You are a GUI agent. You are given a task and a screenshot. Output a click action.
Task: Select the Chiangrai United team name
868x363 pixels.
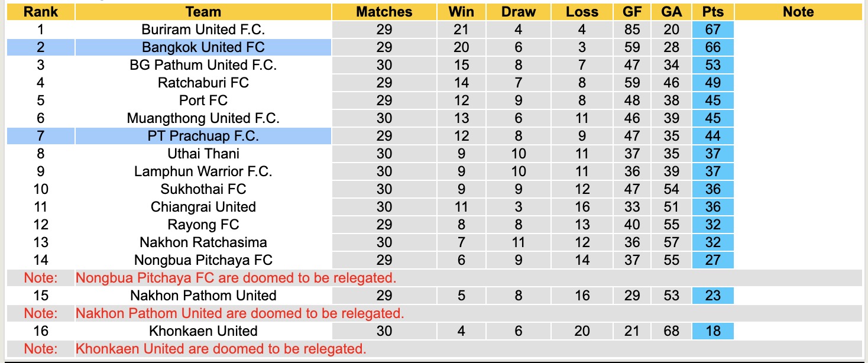[203, 207]
